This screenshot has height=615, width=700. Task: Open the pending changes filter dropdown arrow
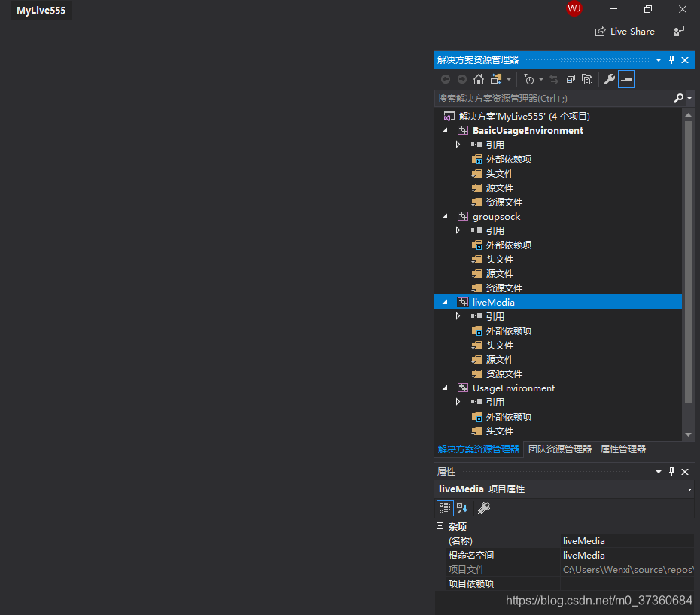(x=541, y=80)
